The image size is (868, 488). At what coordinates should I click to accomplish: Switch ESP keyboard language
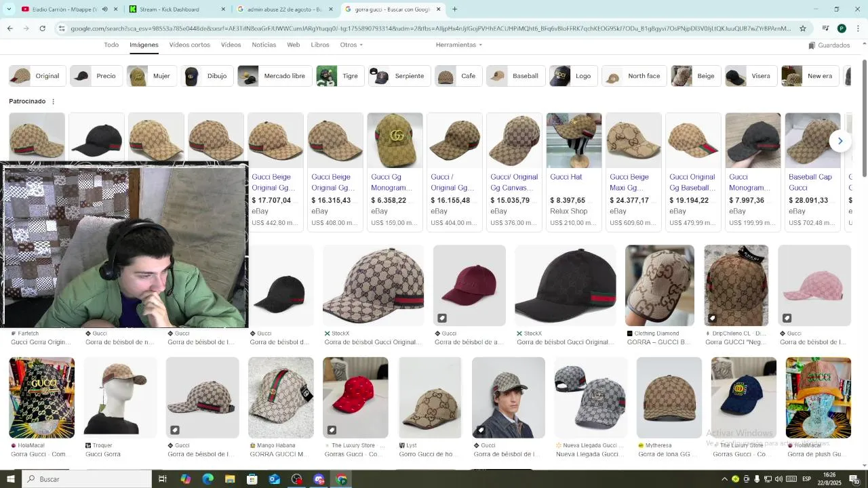(806, 479)
